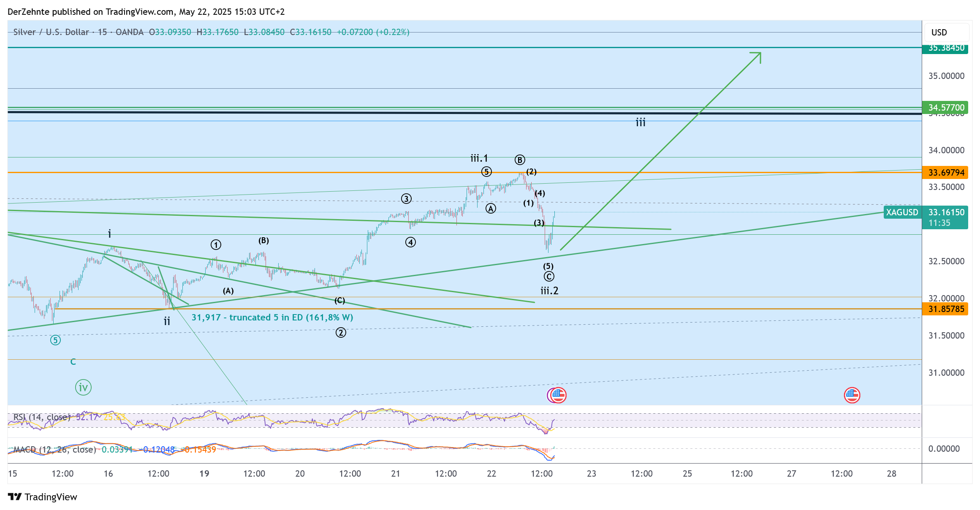Click the Silver / U.S. Dollar symbol title
The image size is (980, 510).
tap(51, 32)
